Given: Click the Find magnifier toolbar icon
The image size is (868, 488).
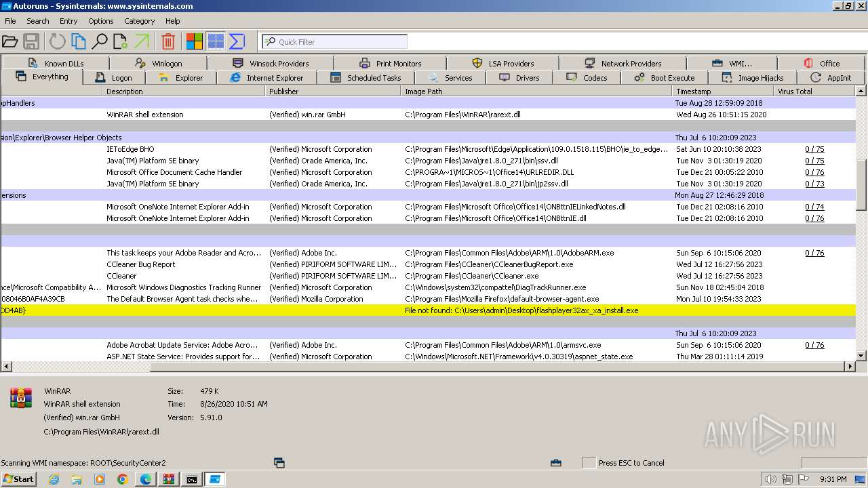Looking at the screenshot, I should [x=100, y=41].
